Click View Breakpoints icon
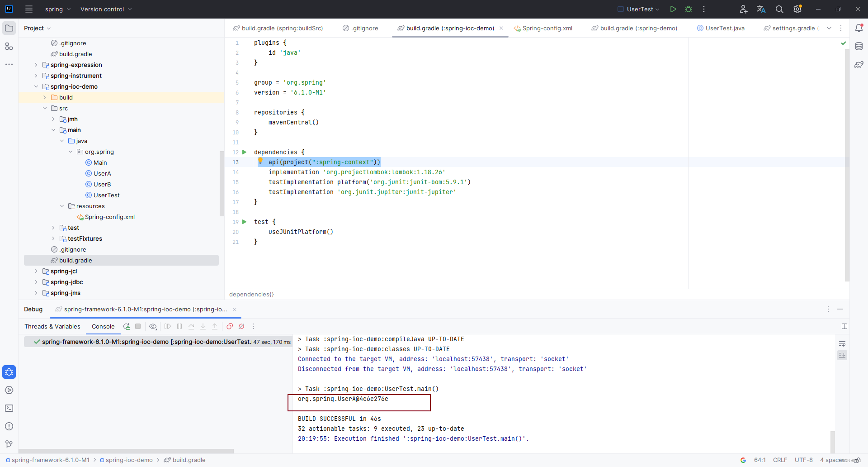Screen dimensions: 868x467 [x=230, y=326]
